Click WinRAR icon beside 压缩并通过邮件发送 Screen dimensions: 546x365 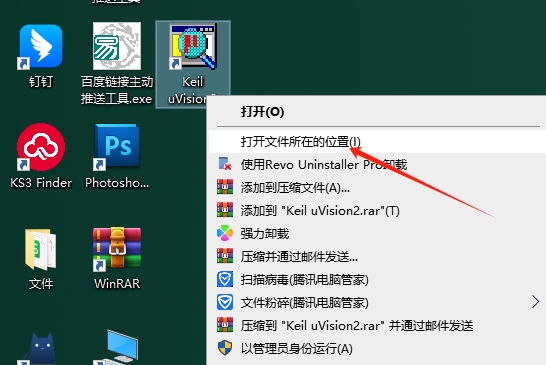point(225,256)
